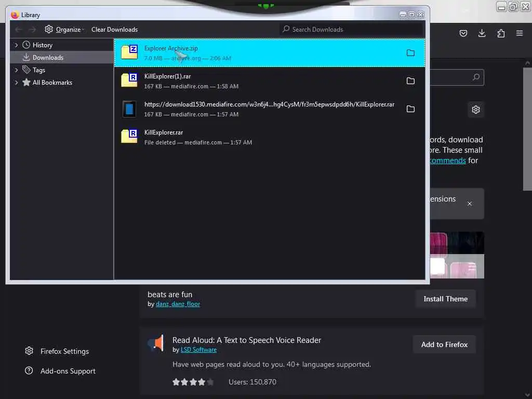Maximize the Library window

pos(411,15)
